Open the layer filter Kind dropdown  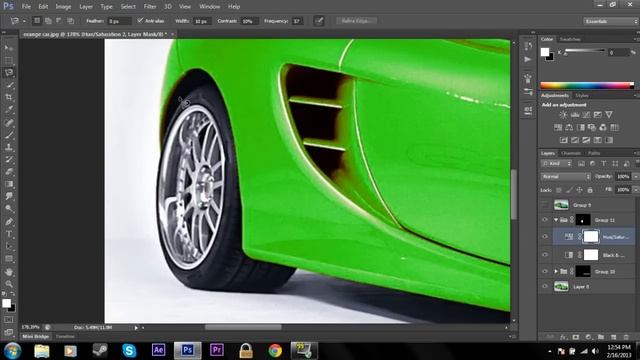(x=556, y=164)
